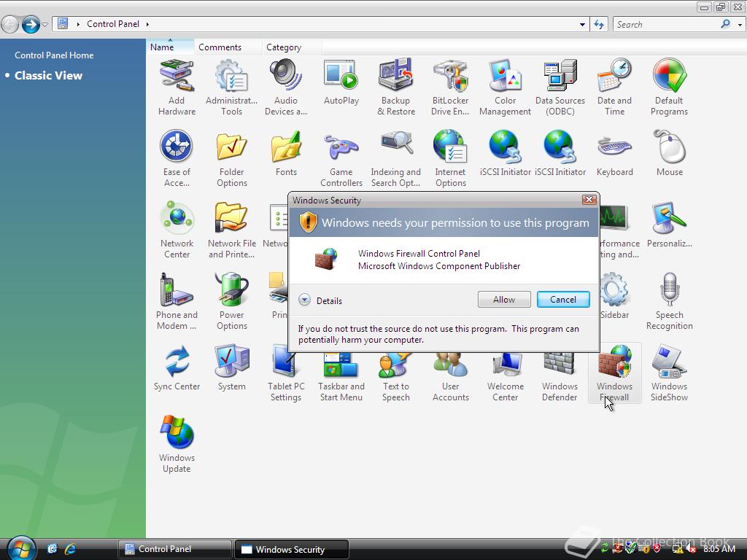Open Internet Options icon
747x560 pixels.
tap(450, 158)
